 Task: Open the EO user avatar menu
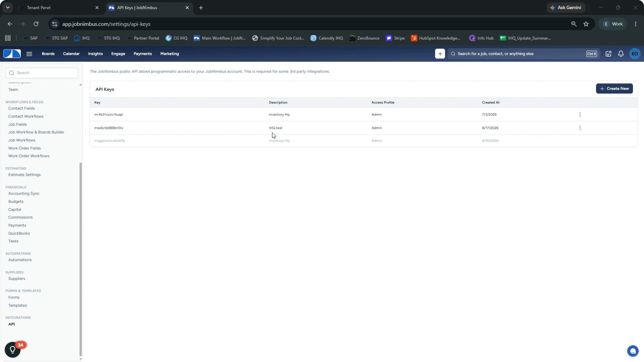coord(635,54)
